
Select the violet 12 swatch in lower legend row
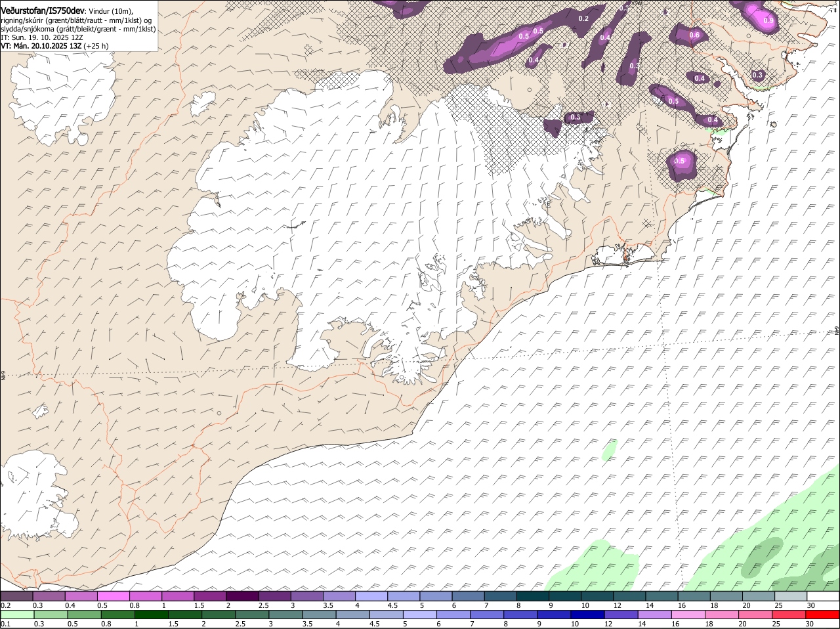coord(621,615)
